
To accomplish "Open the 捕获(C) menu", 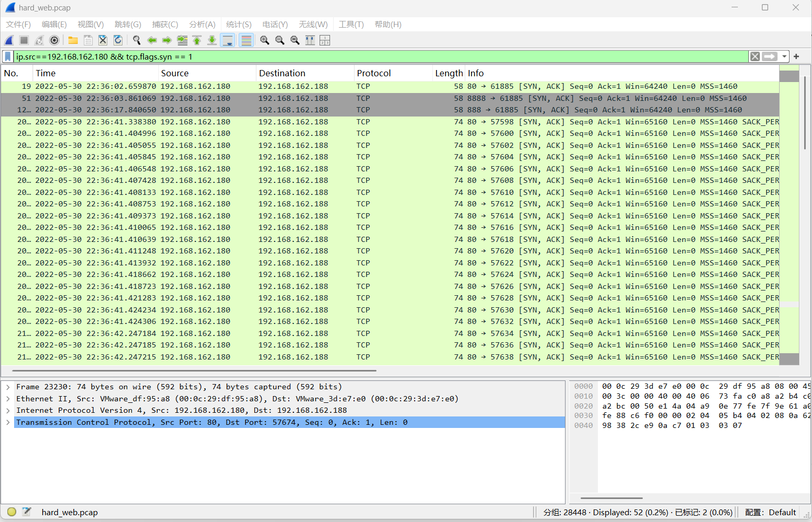I will coord(165,25).
